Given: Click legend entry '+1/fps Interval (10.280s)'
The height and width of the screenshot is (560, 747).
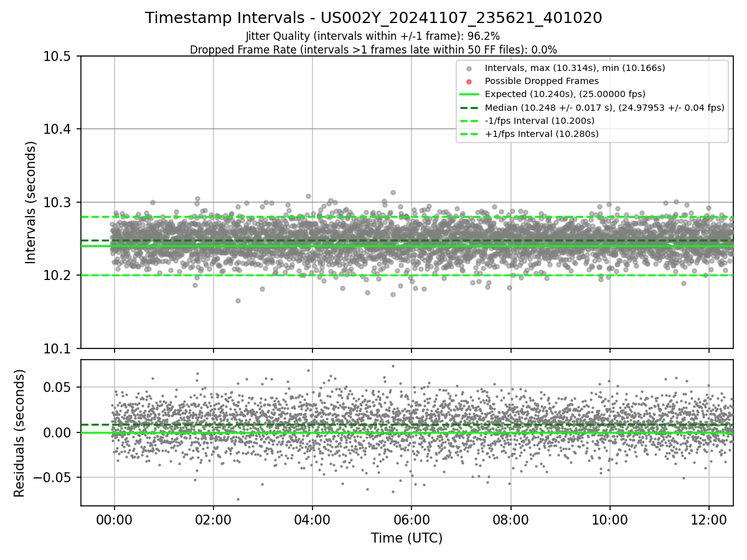Looking at the screenshot, I should tap(542, 133).
